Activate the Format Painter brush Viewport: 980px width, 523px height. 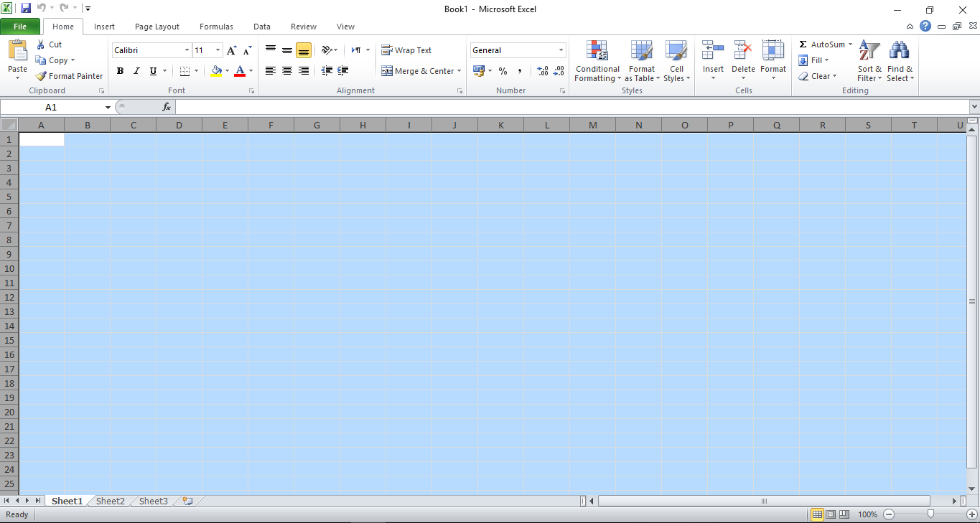tap(41, 76)
